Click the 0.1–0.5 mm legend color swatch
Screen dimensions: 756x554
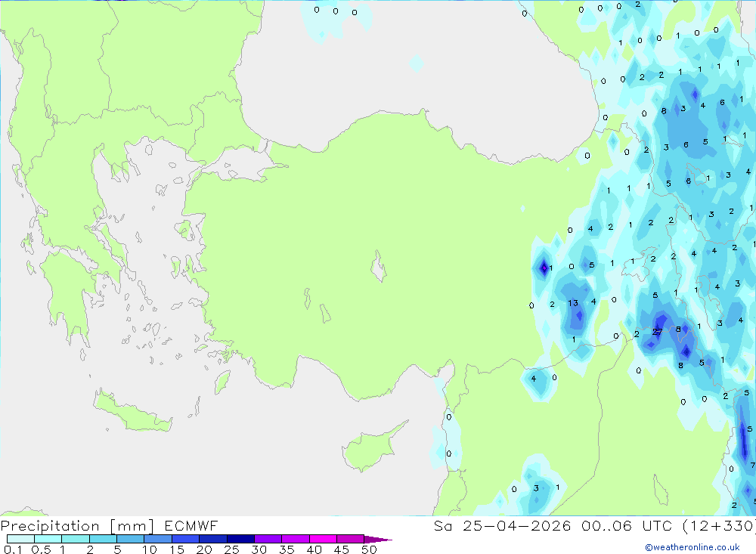(20, 539)
